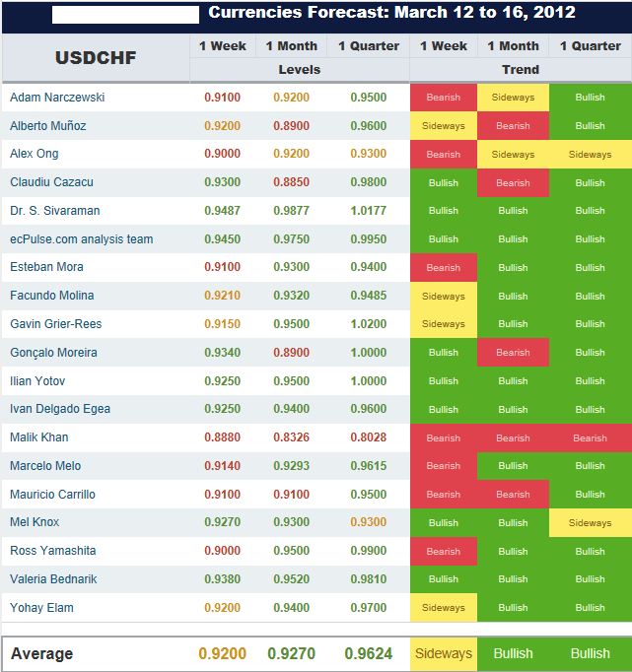Screen dimensions: 632x672
Task: Select the 1 Quarter header under Levels
Action: pyautogui.click(x=369, y=46)
